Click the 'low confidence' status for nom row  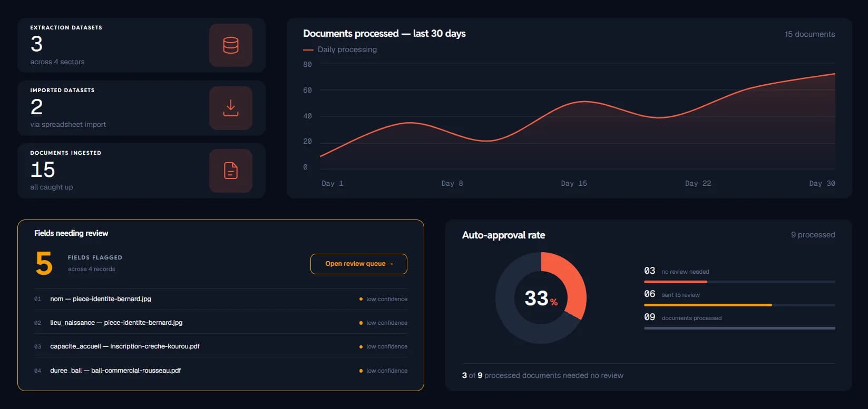(383, 299)
